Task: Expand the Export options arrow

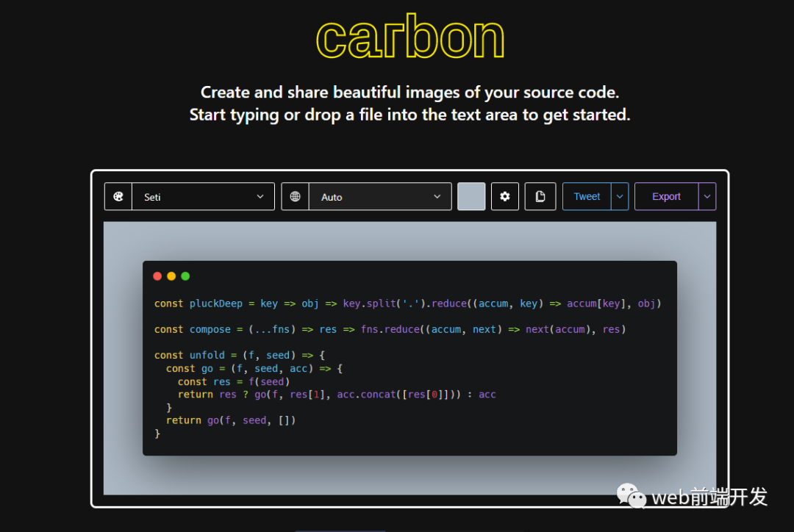Action: click(x=707, y=196)
